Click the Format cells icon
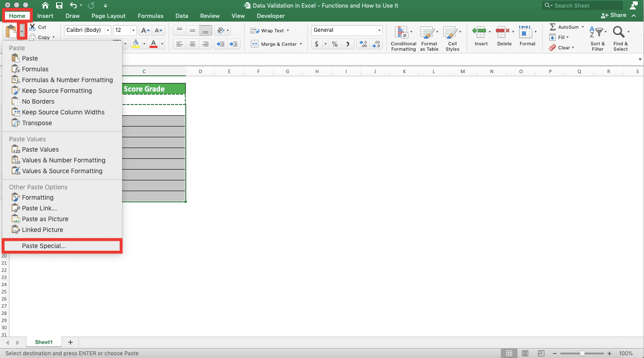Viewport: 644px width, 358px height. click(525, 31)
